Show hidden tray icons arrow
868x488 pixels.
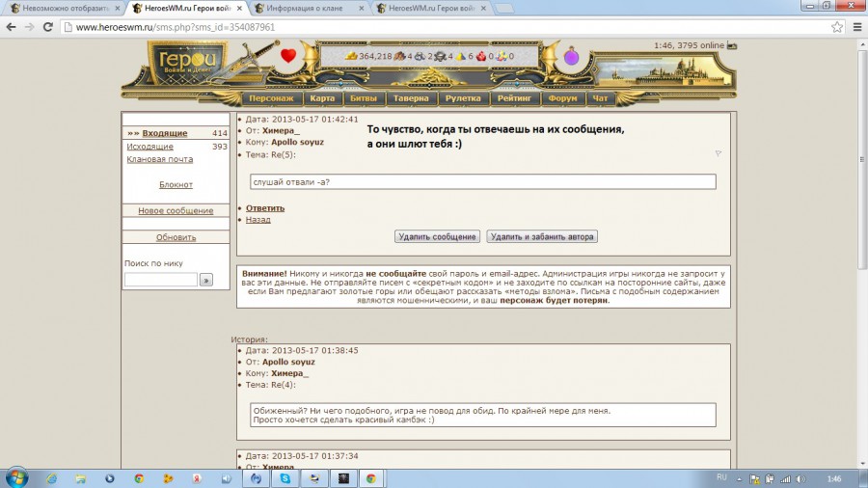[739, 479]
